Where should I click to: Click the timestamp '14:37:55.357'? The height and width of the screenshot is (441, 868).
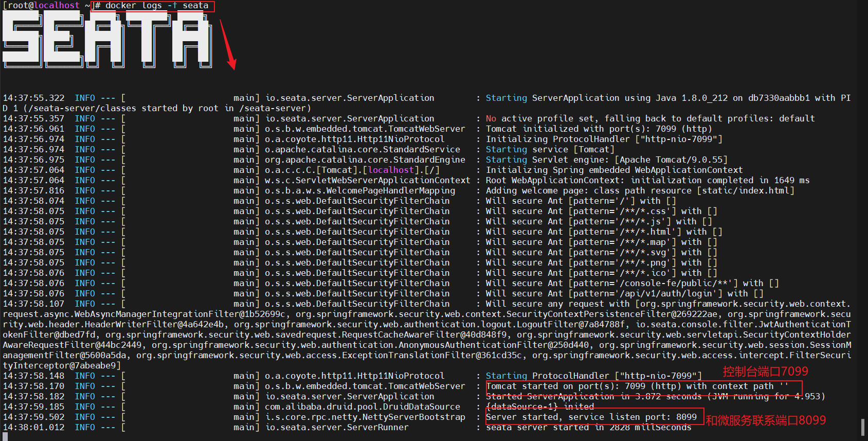click(x=34, y=118)
